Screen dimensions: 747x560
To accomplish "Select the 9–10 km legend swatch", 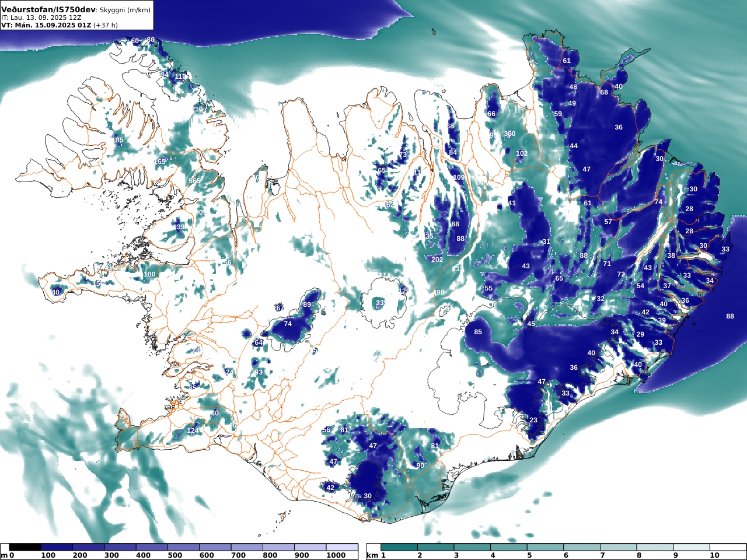I will [x=691, y=547].
